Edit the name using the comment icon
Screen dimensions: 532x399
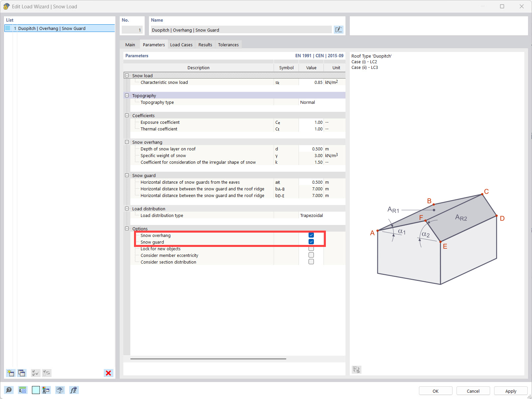click(x=338, y=30)
